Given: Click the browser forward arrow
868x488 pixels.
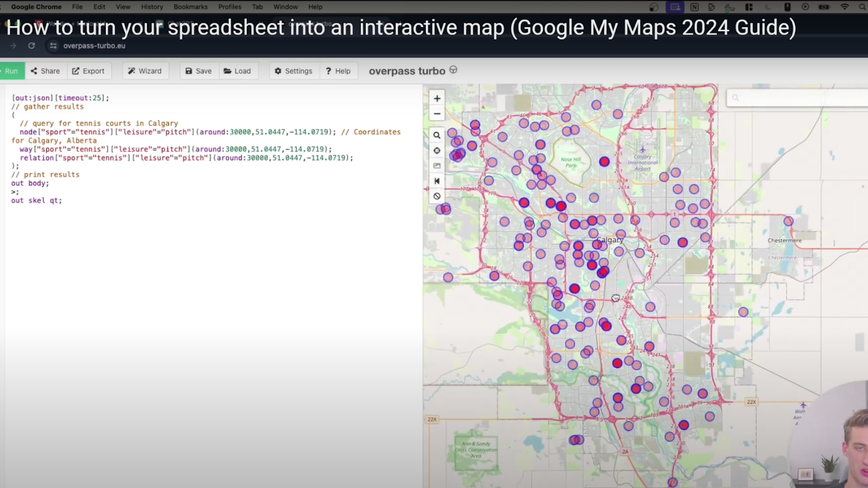Looking at the screenshot, I should tap(13, 46).
